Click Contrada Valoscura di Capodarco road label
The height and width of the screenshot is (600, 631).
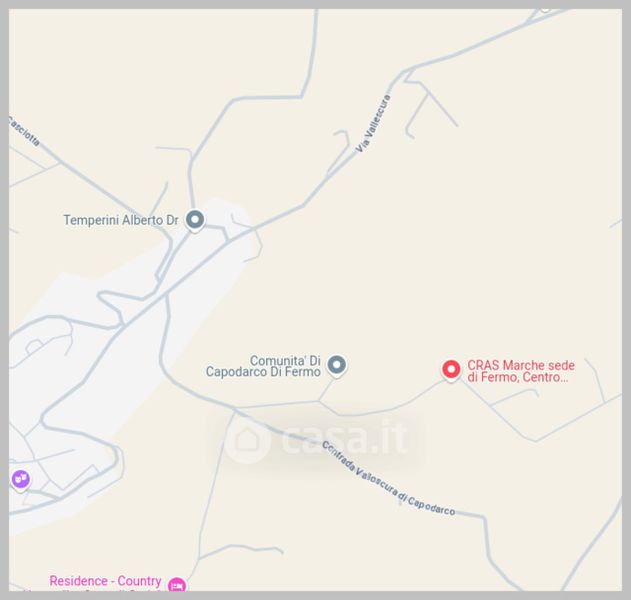point(388,479)
